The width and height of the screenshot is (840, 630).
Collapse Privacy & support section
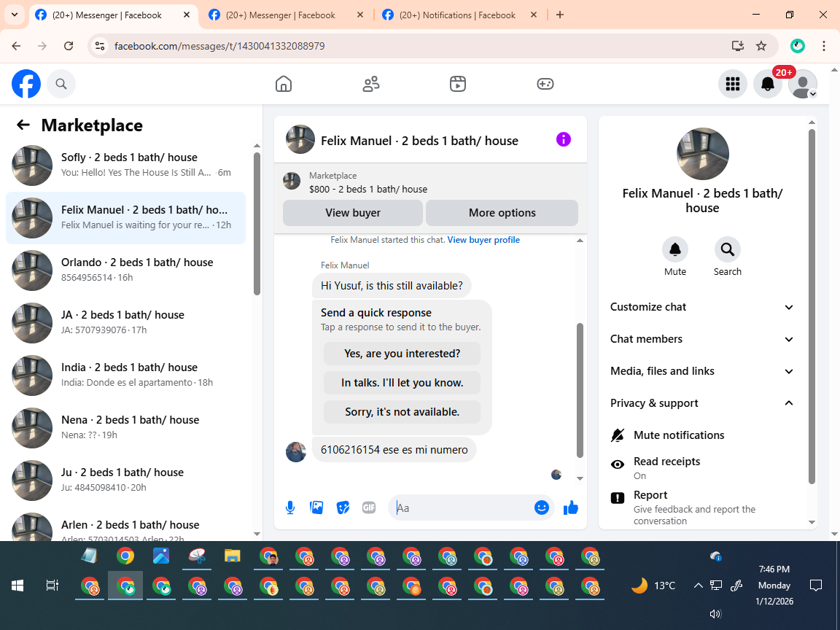pos(702,402)
